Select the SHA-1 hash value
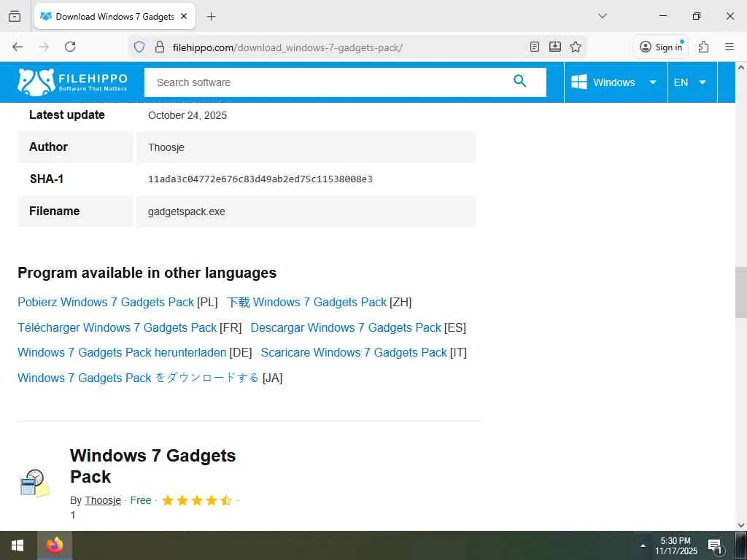747x560 pixels. tap(260, 179)
